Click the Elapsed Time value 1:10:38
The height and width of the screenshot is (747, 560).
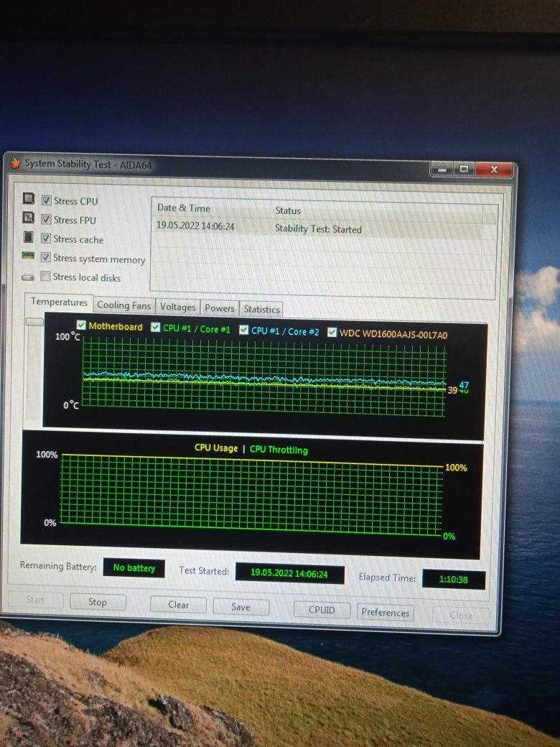coord(453,580)
